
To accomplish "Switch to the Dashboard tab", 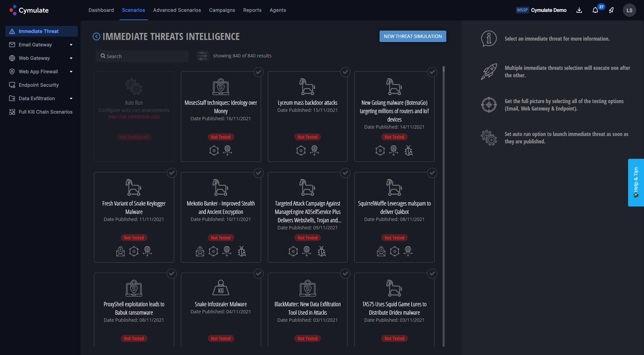I will click(101, 10).
